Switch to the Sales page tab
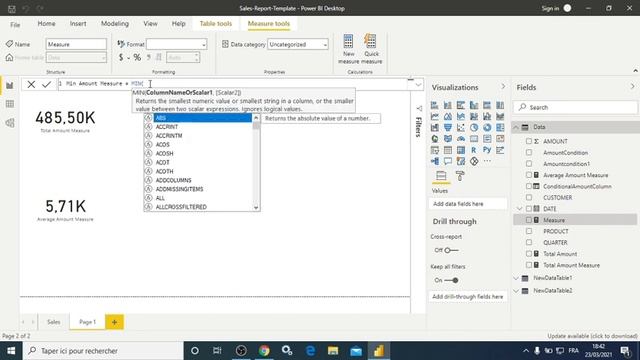Screen dimensions: 640x360 (x=53, y=322)
